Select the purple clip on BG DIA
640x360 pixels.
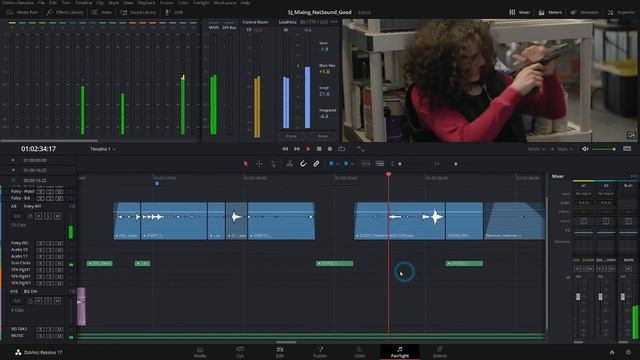[81, 306]
